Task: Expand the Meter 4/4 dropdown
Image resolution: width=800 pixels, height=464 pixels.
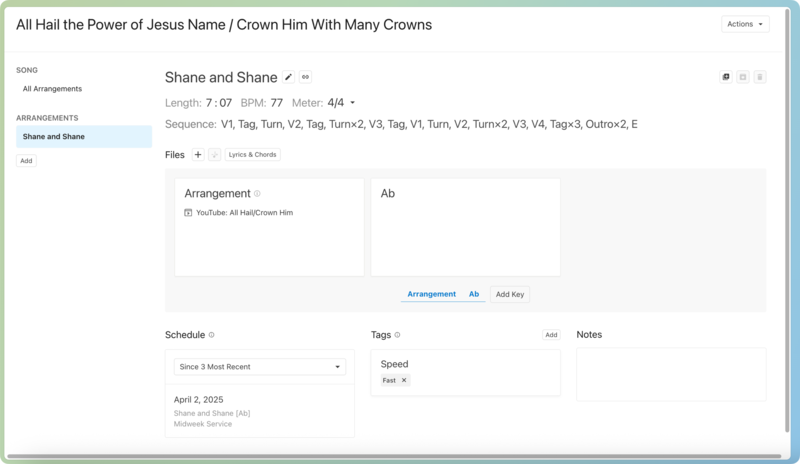Action: [352, 102]
